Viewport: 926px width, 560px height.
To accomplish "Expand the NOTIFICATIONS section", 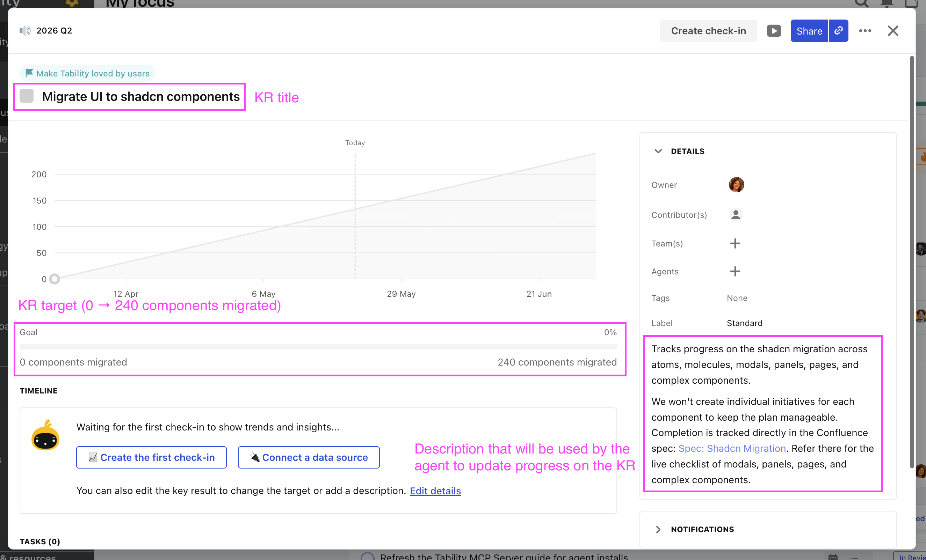I will pyautogui.click(x=658, y=529).
